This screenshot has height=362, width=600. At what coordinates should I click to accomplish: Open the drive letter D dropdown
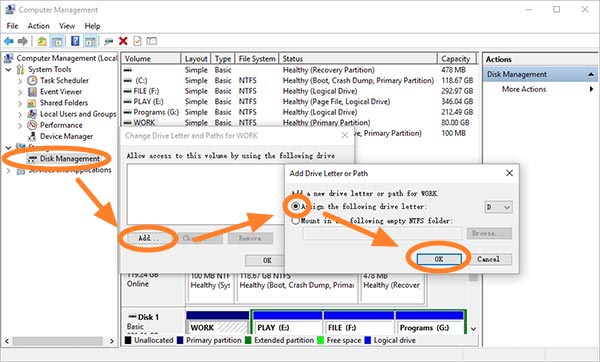(x=499, y=207)
